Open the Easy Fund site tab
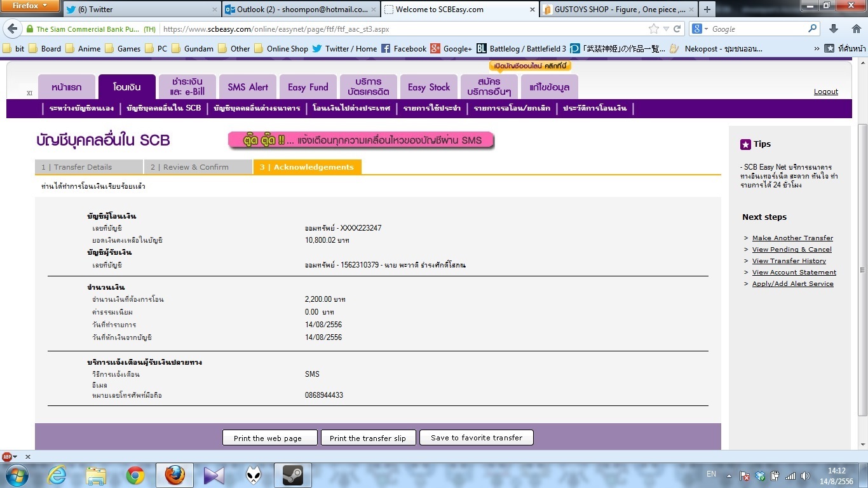Screen dimensions: 868x488 click(308, 87)
